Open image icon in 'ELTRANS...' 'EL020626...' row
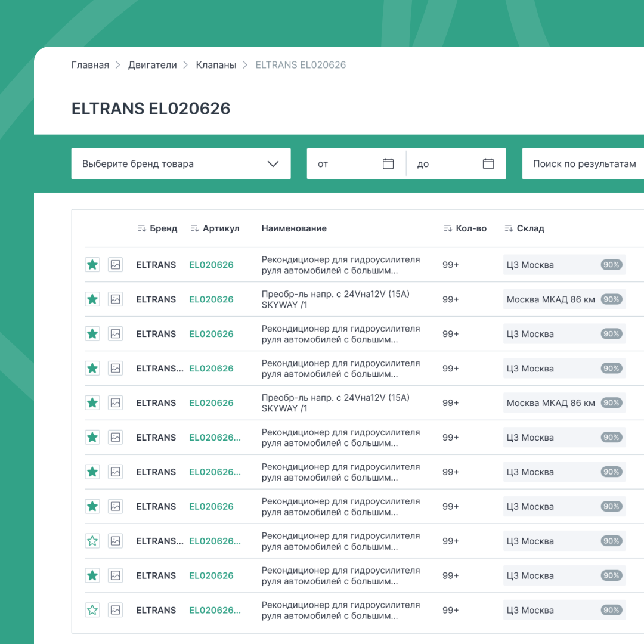This screenshot has width=644, height=644. point(116,541)
